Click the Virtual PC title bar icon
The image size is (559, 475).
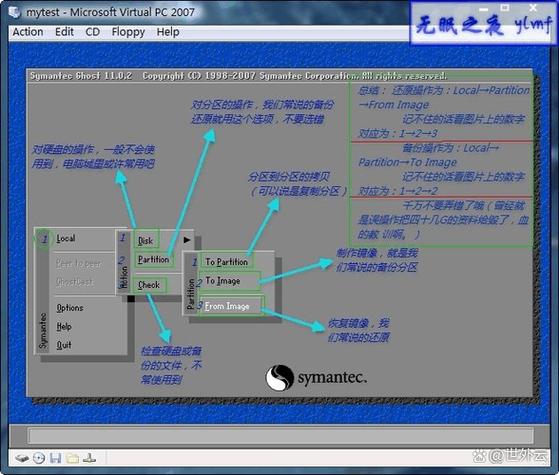tap(15, 12)
